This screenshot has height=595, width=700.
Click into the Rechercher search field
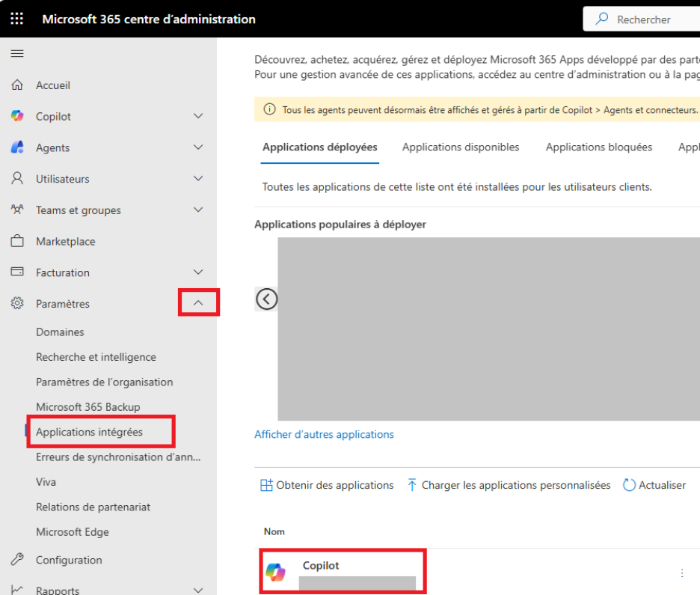[643, 19]
